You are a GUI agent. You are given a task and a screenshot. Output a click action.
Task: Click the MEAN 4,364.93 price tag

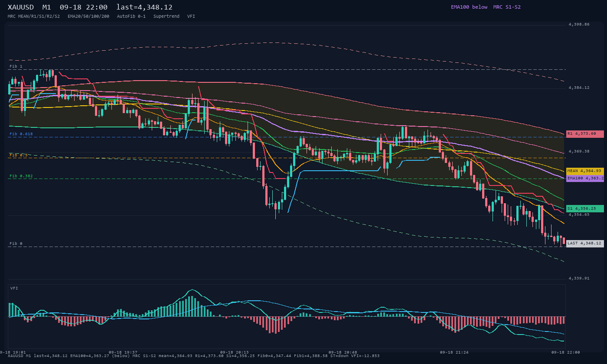(585, 171)
